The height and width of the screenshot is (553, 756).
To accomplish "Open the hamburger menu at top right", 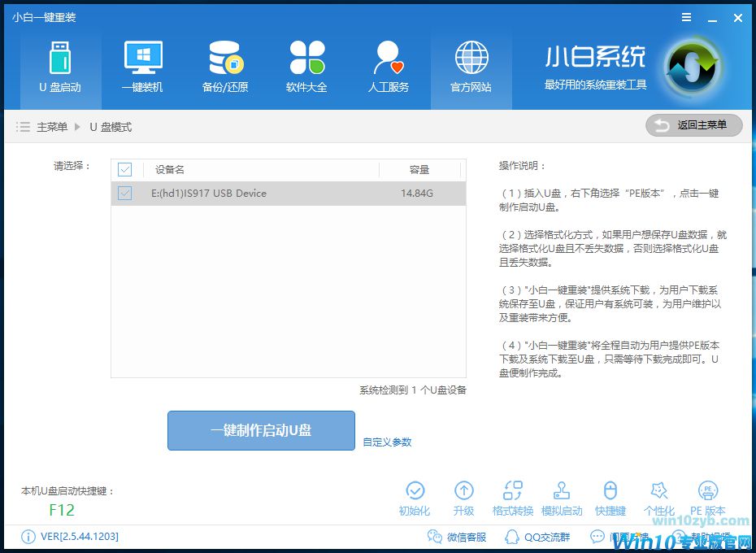I will coord(685,16).
